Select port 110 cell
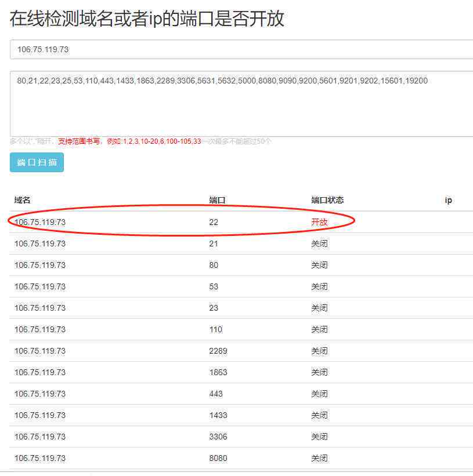 [216, 329]
